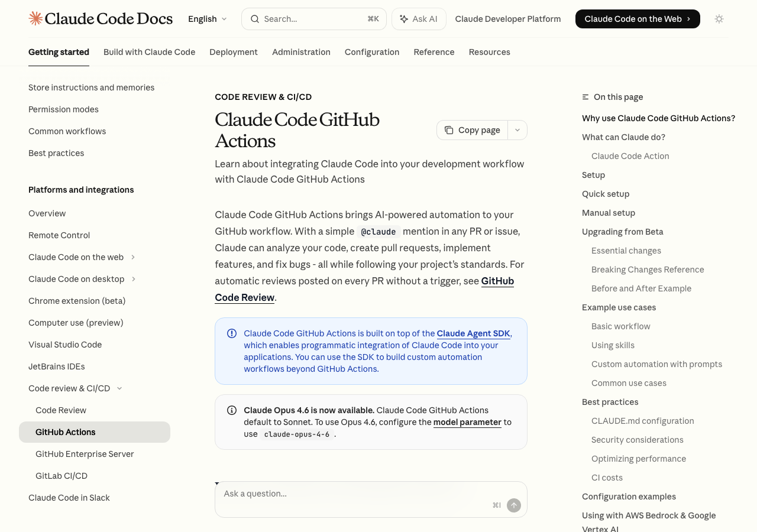Select GitLab CI/CD in the sidebar
The height and width of the screenshot is (532, 757).
[x=62, y=476]
